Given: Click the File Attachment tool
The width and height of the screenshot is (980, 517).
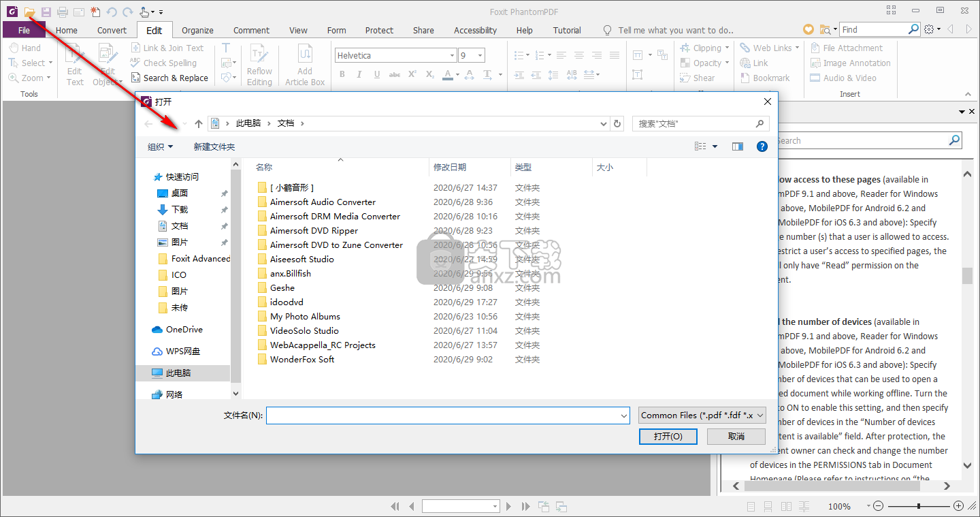Looking at the screenshot, I should tap(846, 48).
